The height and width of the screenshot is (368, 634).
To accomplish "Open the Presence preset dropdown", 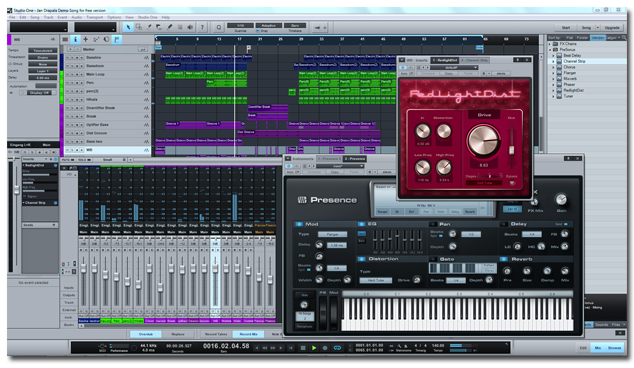I will tap(340, 166).
